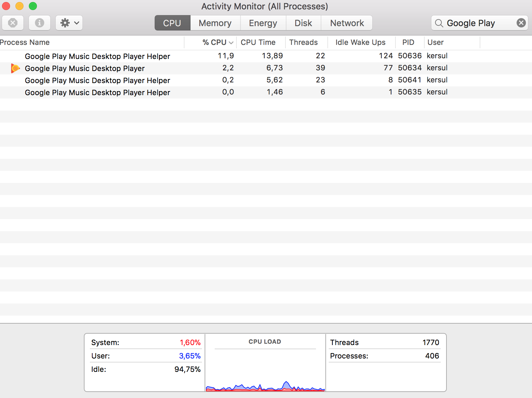Switch to the Energy tab
This screenshot has width=532, height=398.
click(263, 23)
